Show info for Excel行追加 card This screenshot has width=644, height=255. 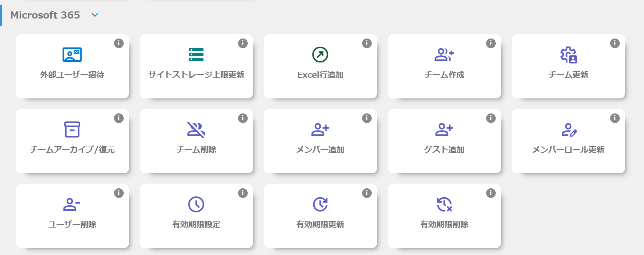(x=367, y=43)
